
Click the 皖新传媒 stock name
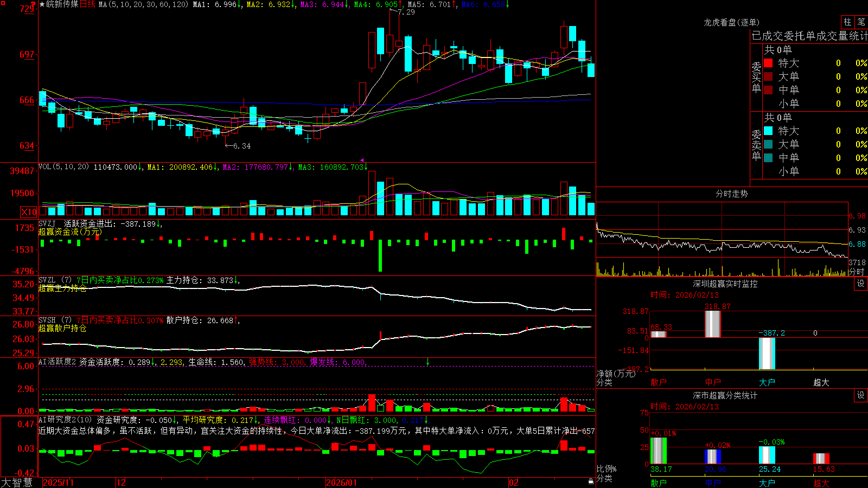point(62,4)
